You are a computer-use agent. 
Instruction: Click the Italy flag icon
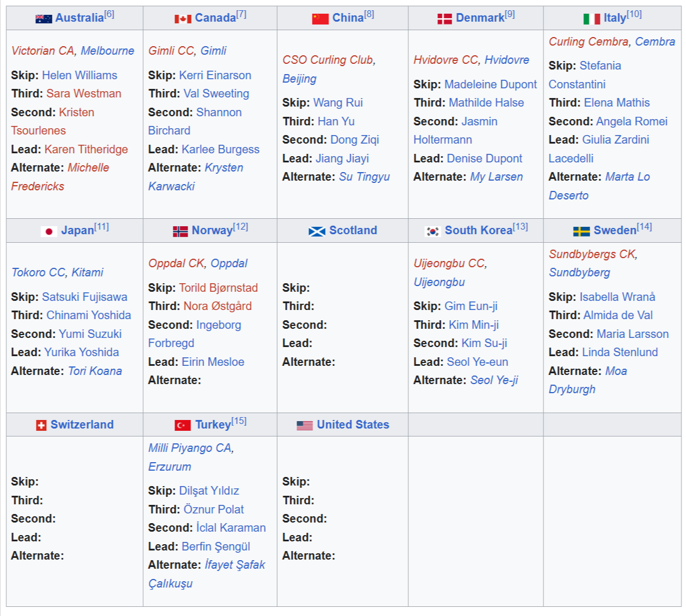(x=592, y=19)
